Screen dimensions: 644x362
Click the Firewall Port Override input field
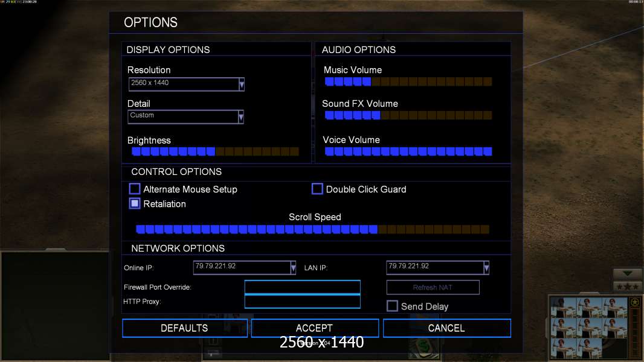pos(302,287)
